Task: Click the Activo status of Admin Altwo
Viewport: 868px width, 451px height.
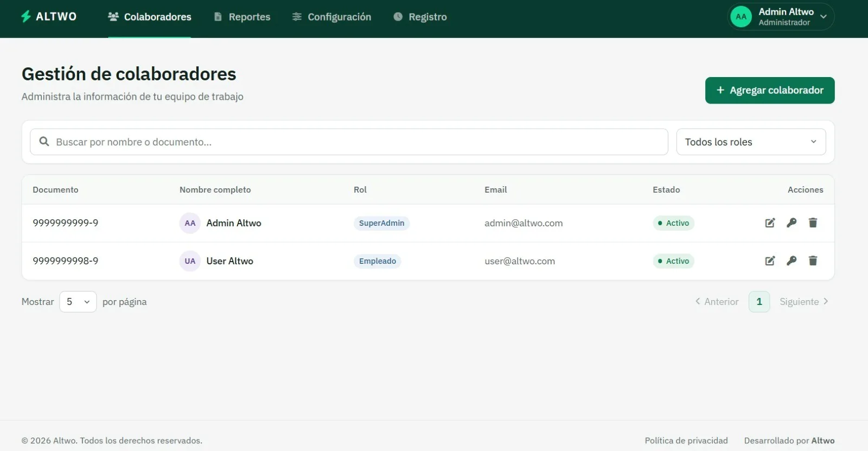Action: coord(673,223)
